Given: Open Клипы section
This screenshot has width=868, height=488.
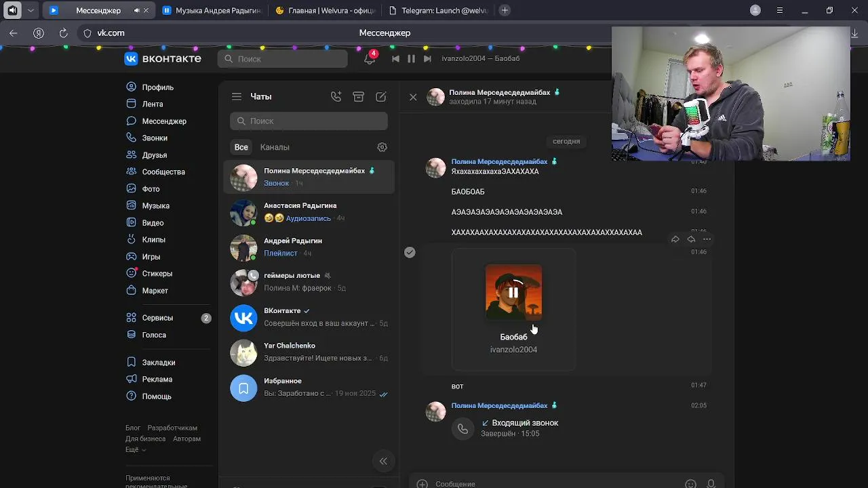Looking at the screenshot, I should click(x=146, y=239).
